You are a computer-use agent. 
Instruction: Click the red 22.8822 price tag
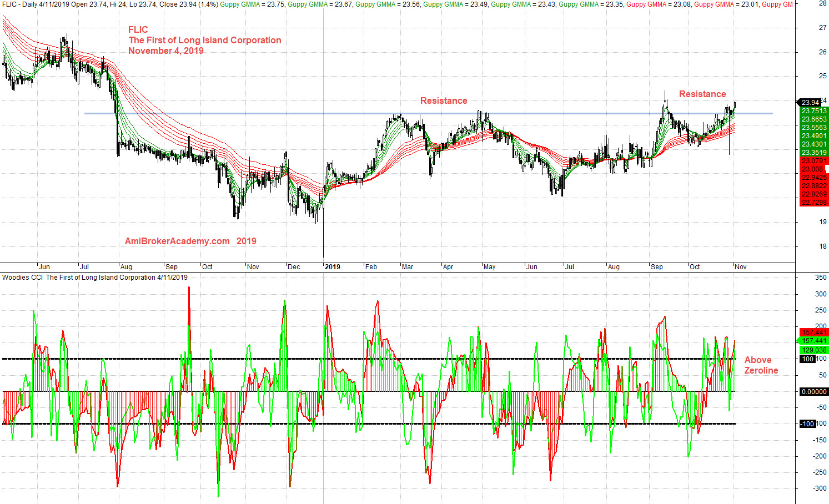(814, 186)
